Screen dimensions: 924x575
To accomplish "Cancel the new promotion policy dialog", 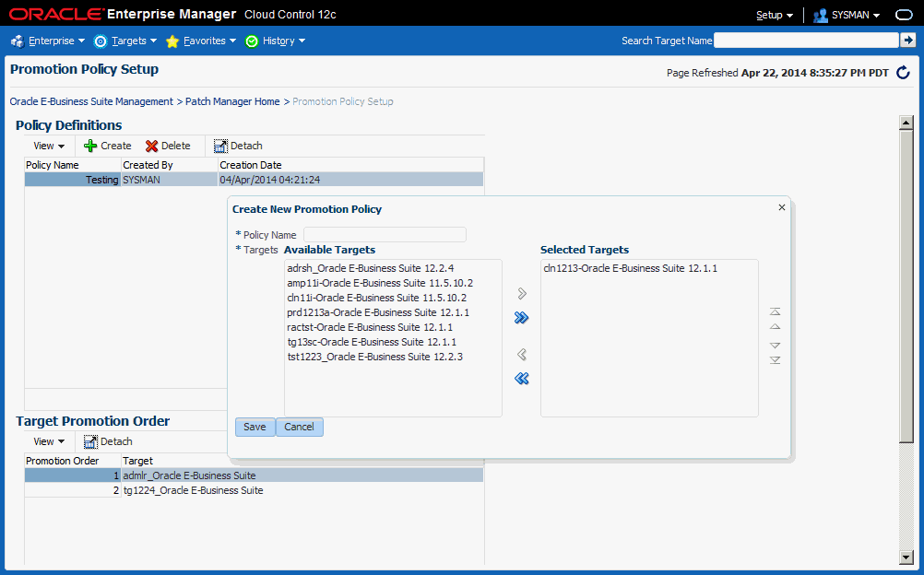I will point(300,428).
